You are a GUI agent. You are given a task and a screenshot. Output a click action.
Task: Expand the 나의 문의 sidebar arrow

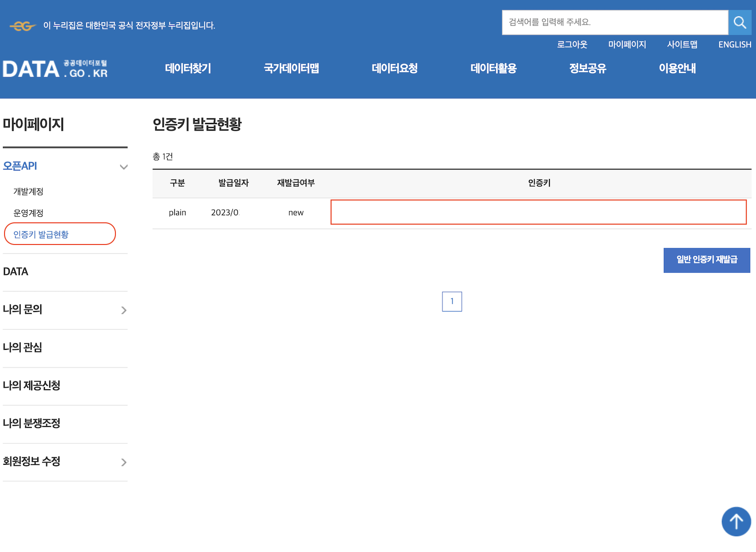[x=123, y=310]
